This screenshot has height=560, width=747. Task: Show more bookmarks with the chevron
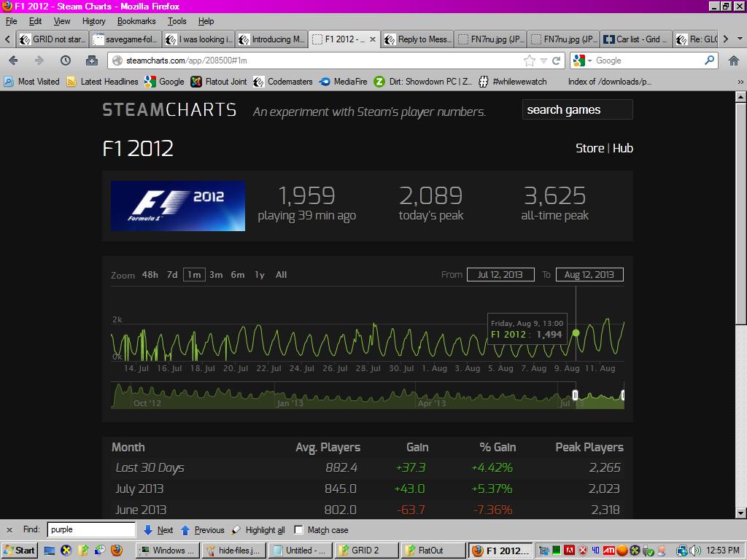740,82
